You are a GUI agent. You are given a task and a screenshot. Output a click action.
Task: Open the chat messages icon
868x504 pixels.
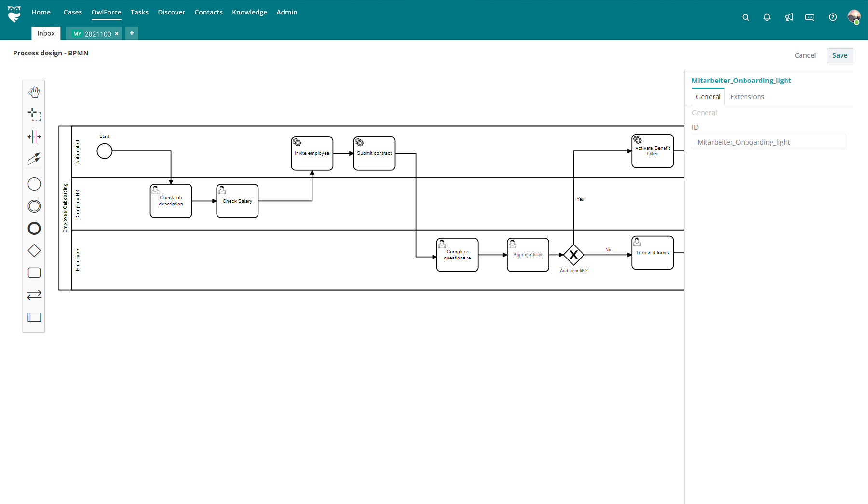810,17
